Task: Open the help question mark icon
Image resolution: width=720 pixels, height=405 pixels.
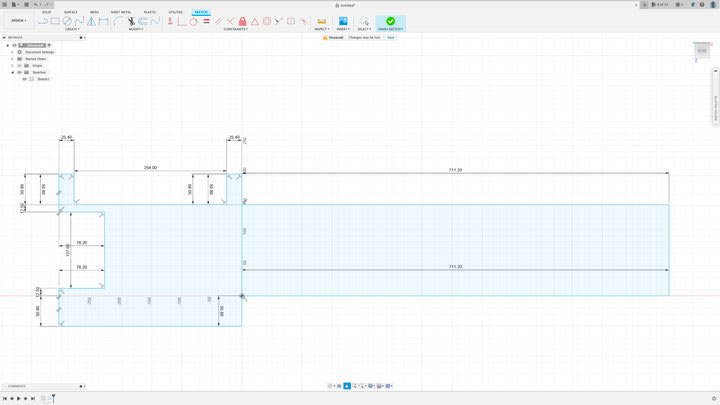Action: tap(702, 5)
